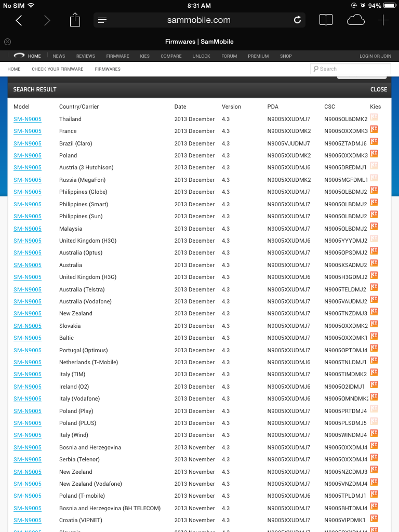The height and width of the screenshot is (532, 399).
Task: Open SM-N9005 link for Thailand
Action: [x=28, y=119]
